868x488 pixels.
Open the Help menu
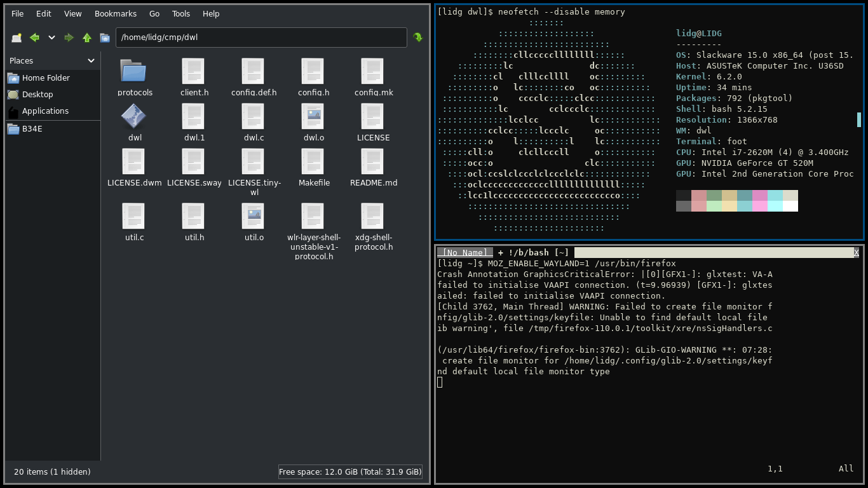tap(211, 13)
